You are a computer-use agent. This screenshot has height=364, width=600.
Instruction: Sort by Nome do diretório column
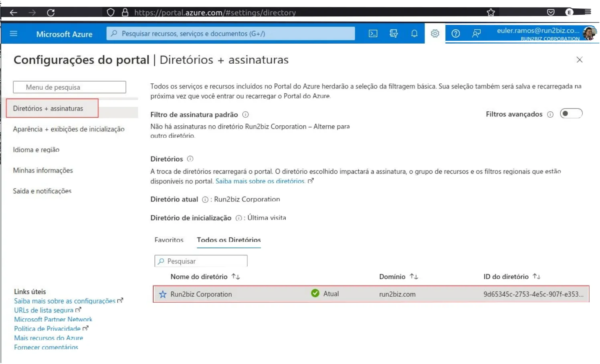coord(205,277)
